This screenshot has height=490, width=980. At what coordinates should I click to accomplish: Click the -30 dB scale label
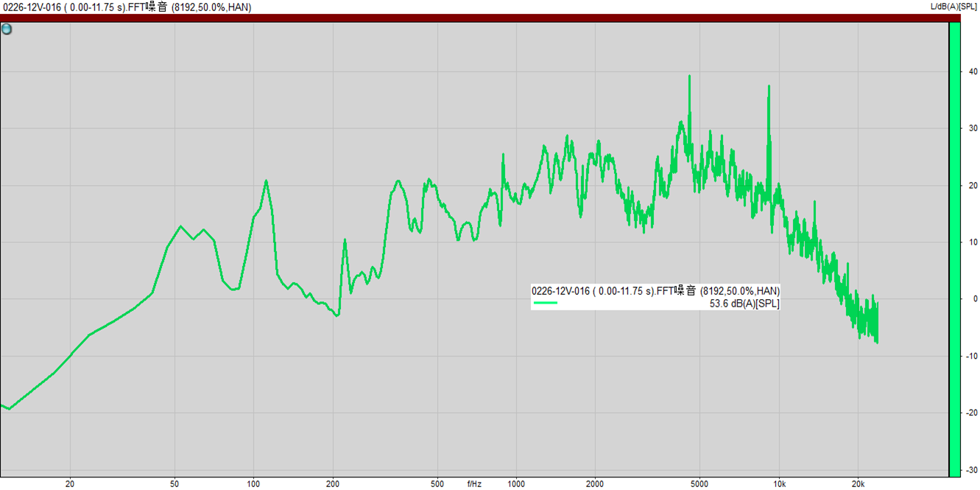click(972, 470)
